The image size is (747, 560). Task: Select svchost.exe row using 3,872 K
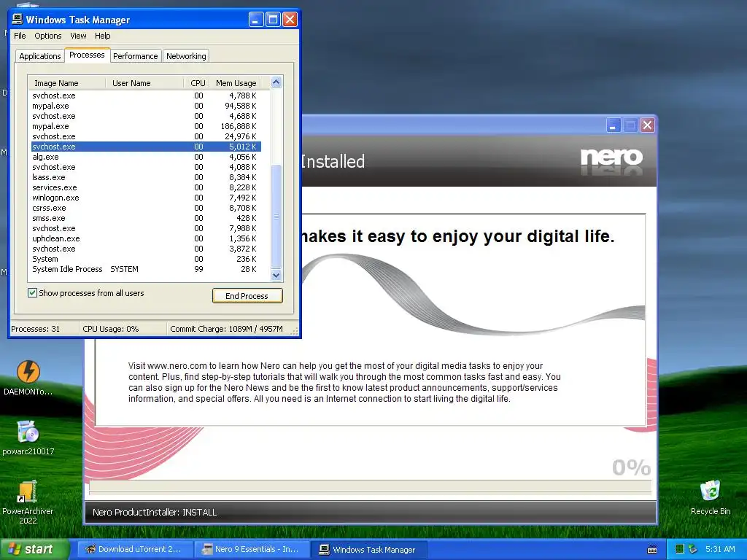point(146,249)
